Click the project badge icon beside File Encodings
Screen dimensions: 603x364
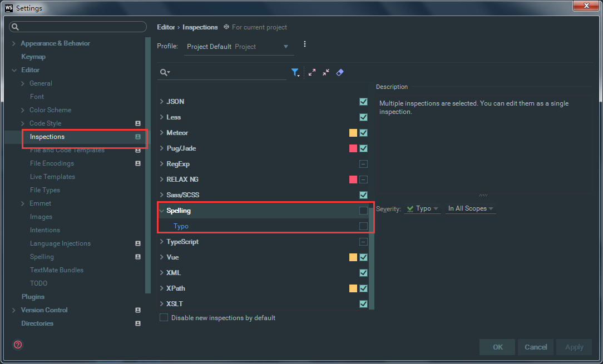coord(137,163)
